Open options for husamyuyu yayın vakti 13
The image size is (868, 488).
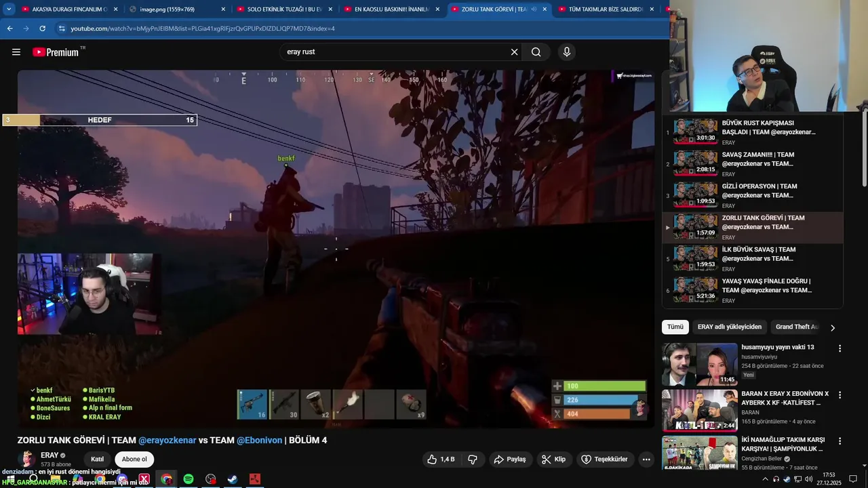point(840,348)
